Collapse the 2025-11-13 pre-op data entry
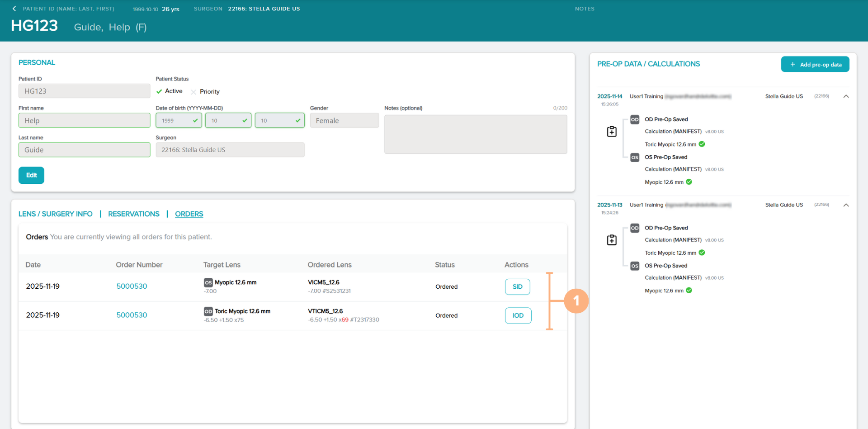The height and width of the screenshot is (429, 868). click(846, 205)
